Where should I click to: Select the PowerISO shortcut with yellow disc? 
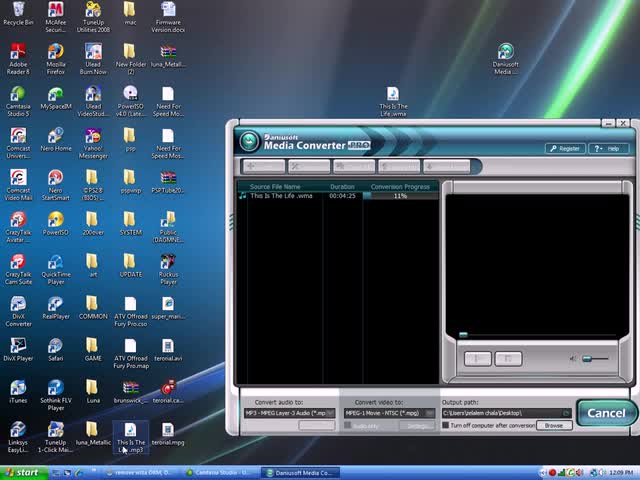(56, 224)
